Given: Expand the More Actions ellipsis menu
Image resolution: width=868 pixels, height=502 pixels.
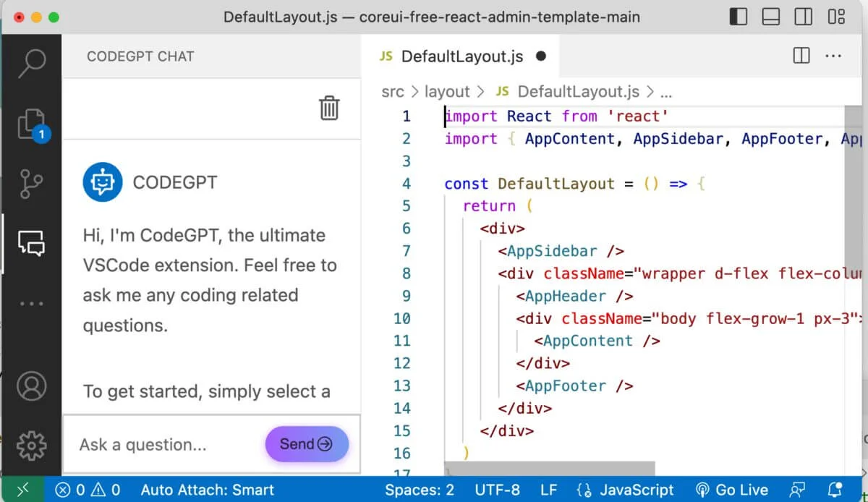Looking at the screenshot, I should point(833,56).
